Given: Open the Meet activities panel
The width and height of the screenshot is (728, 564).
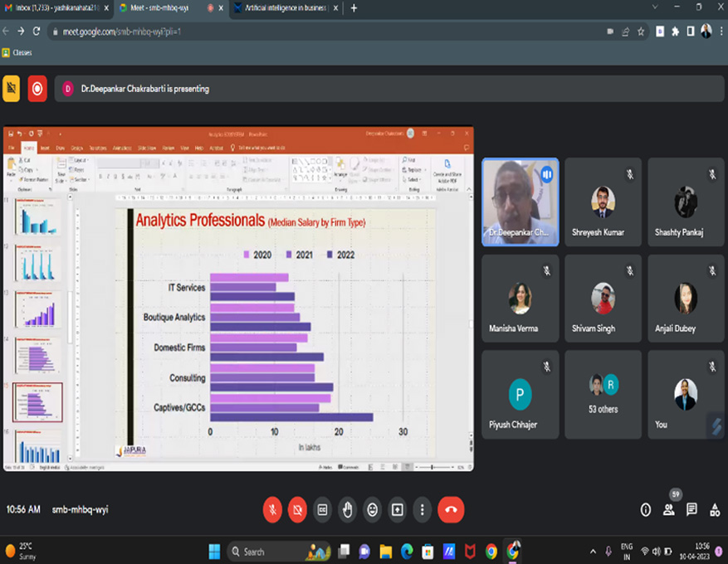Looking at the screenshot, I should (x=715, y=509).
